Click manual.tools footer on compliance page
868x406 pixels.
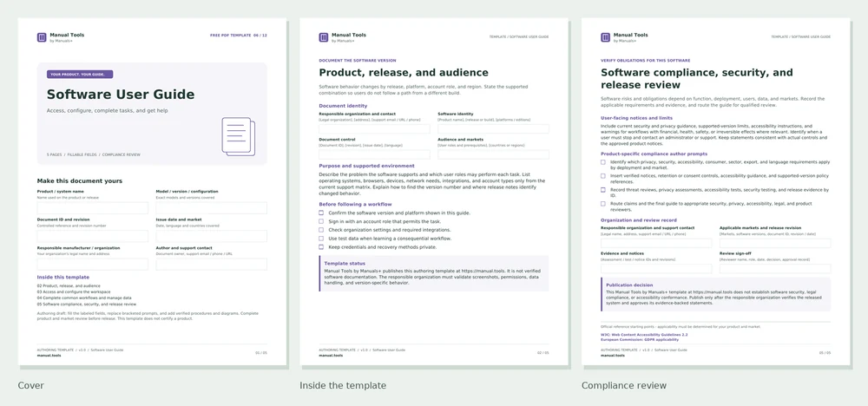pos(612,356)
